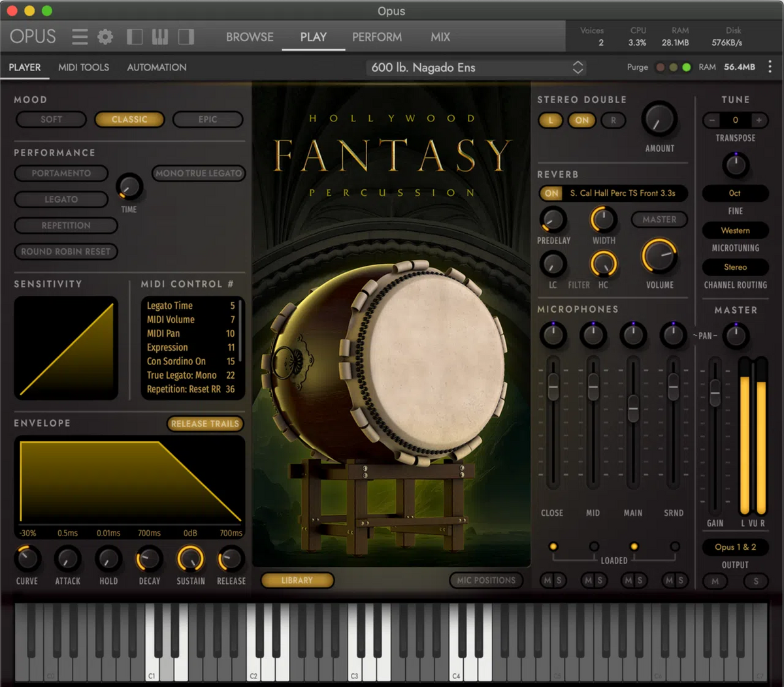Turn off the Reverb ON switch

(x=551, y=193)
